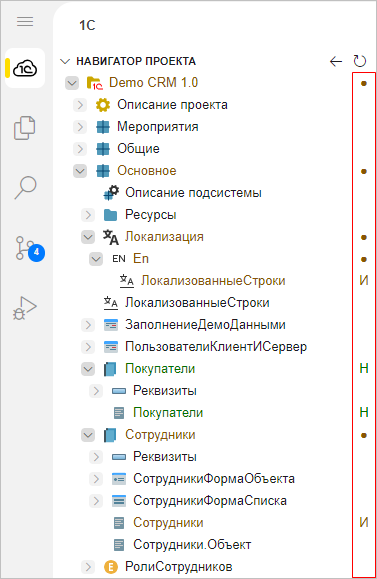The height and width of the screenshot is (579, 377).
Task: Select ЛокализованныеСтроки under Локализация
Action: pyautogui.click(x=197, y=303)
